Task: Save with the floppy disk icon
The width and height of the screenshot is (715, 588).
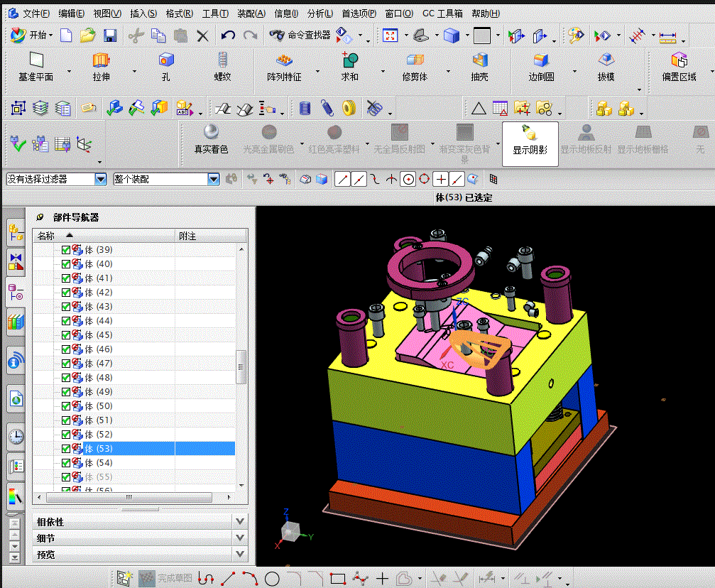Action: point(110,35)
